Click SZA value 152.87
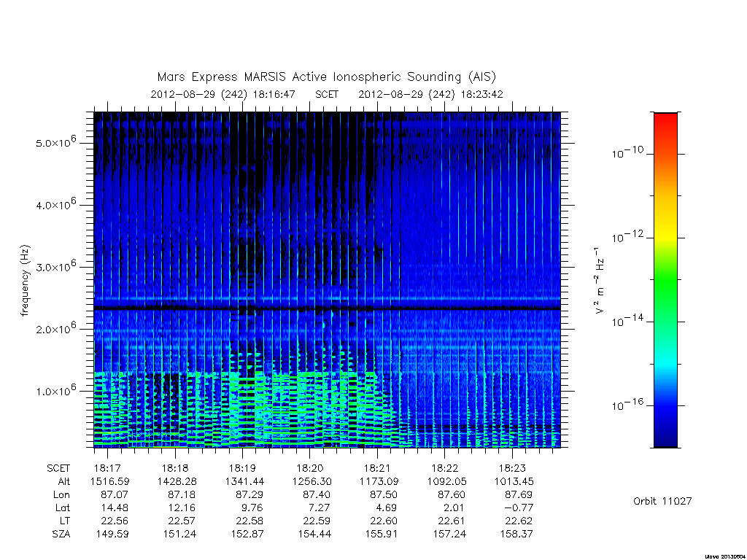 [x=247, y=534]
